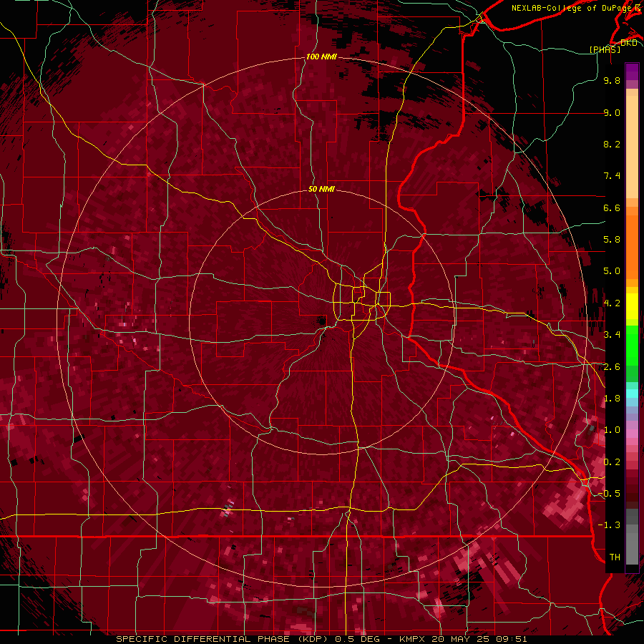Click the '3.4' scale value
This screenshot has width=644, height=644.
(612, 335)
